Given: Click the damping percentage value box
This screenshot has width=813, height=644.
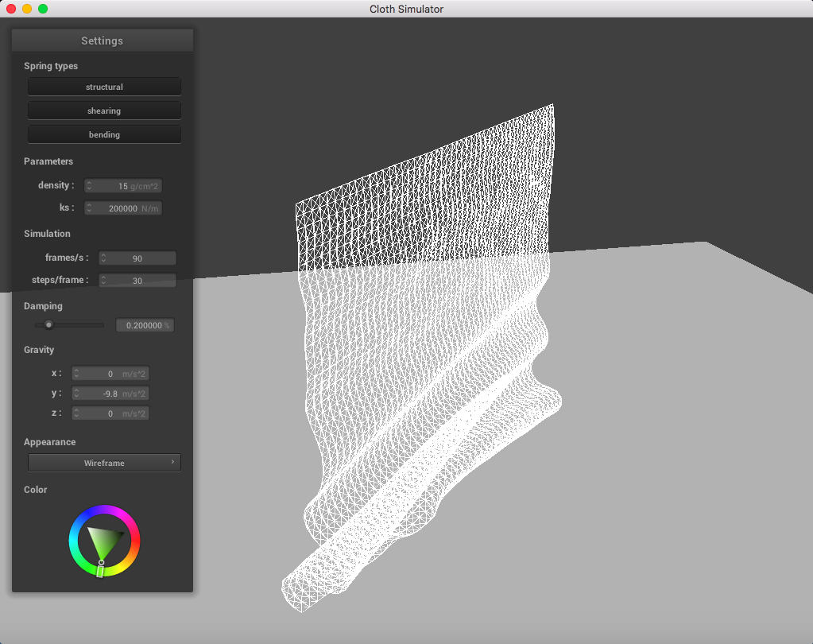Looking at the screenshot, I should click(145, 325).
